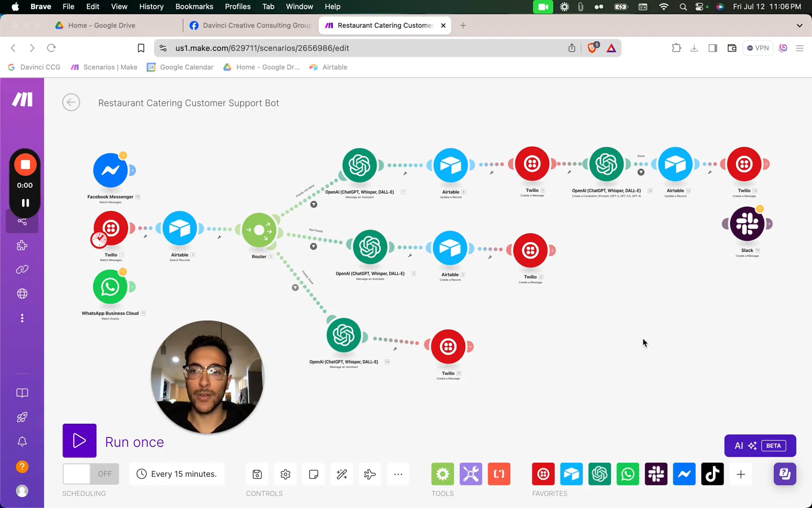The height and width of the screenshot is (508, 812).
Task: Open the Facebook Messenger Watch Messages module
Action: tap(110, 170)
